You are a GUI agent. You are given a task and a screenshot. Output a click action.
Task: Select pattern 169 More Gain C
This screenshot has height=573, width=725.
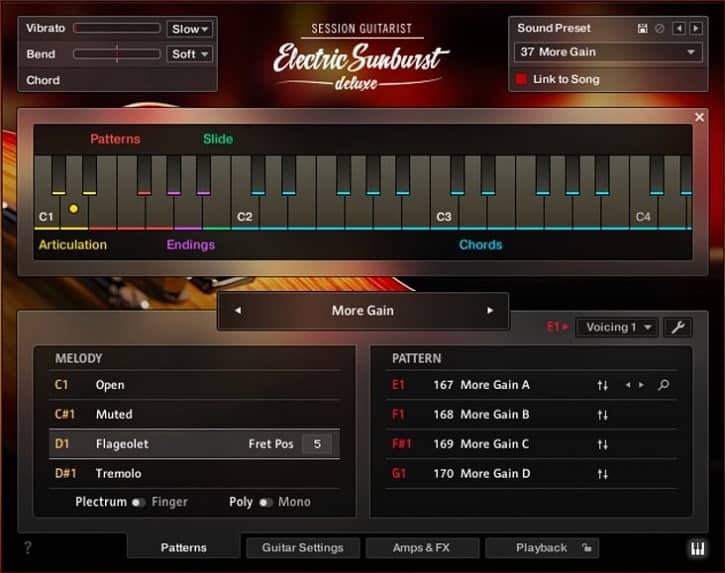click(495, 444)
